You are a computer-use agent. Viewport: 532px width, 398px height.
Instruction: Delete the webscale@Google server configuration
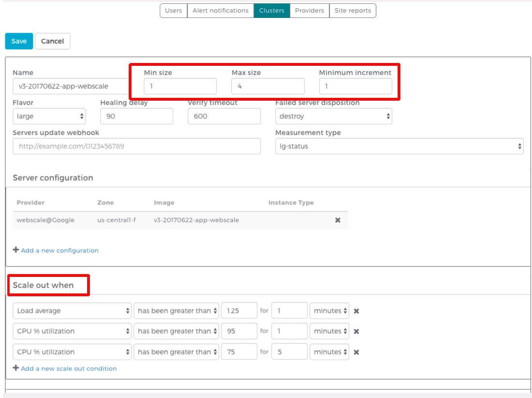(x=338, y=220)
